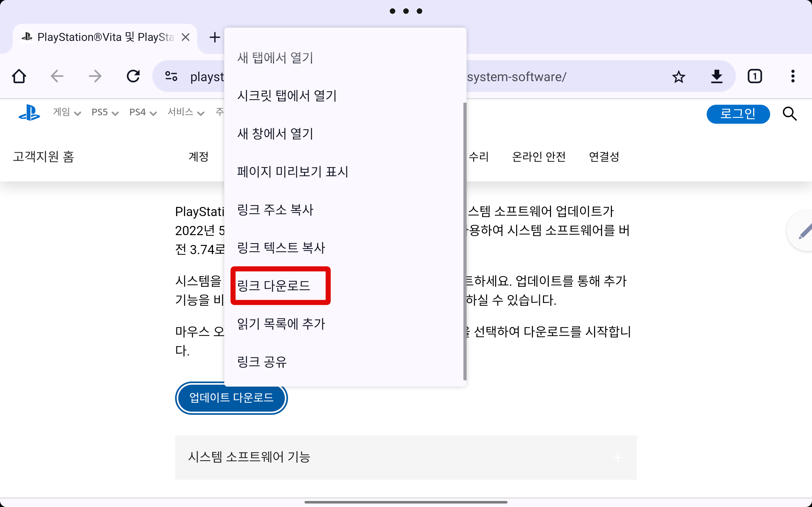Reload the page with refresh icon
Viewport: 812px width, 507px height.
click(133, 76)
